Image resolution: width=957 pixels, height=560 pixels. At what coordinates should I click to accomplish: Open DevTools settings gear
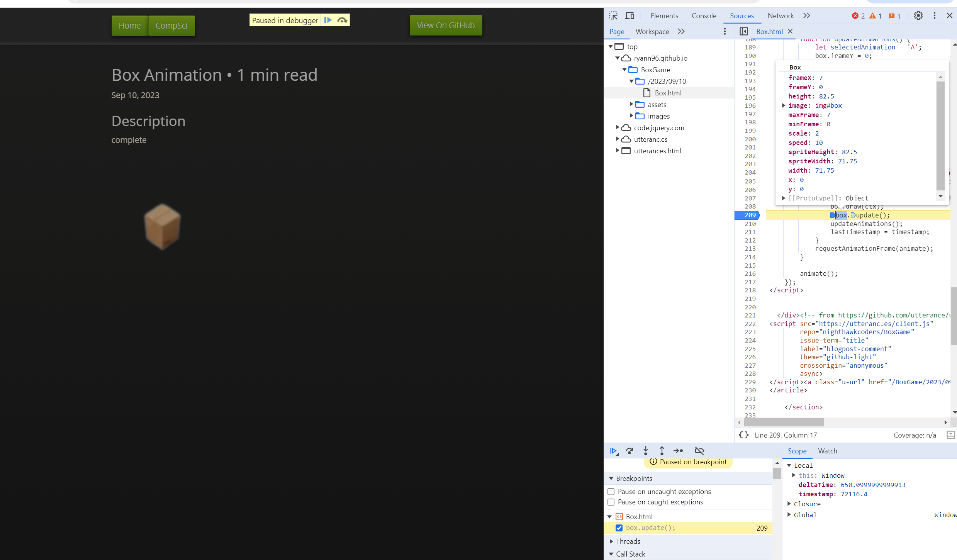918,16
